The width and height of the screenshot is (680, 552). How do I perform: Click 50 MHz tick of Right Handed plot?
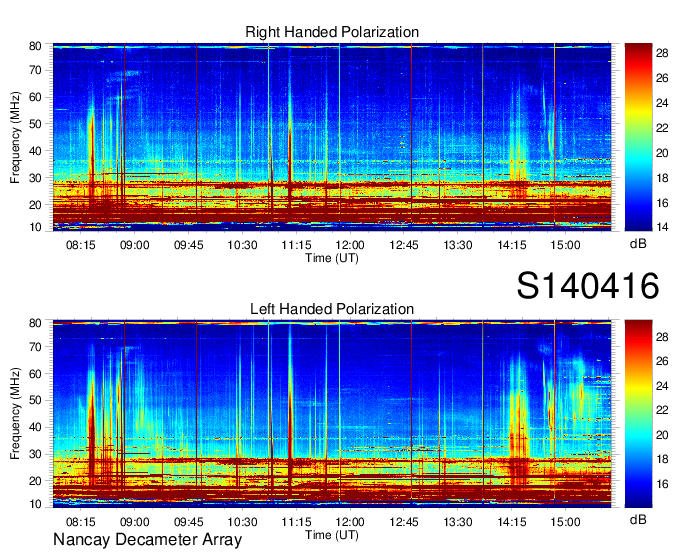[35, 124]
